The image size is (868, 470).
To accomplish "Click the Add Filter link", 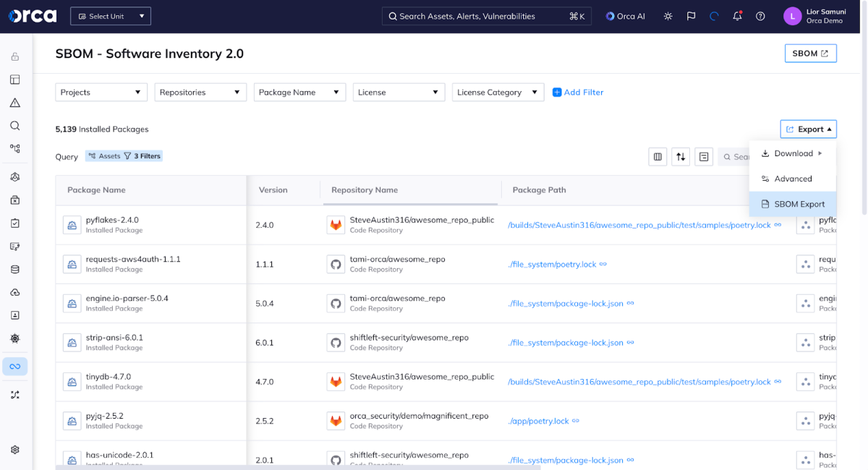I will point(578,92).
